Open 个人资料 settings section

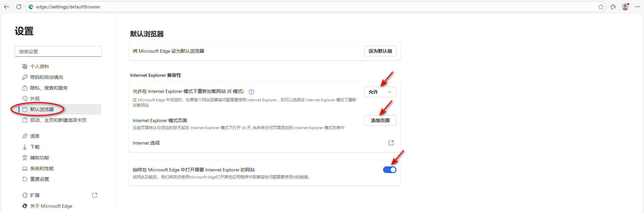click(x=40, y=66)
